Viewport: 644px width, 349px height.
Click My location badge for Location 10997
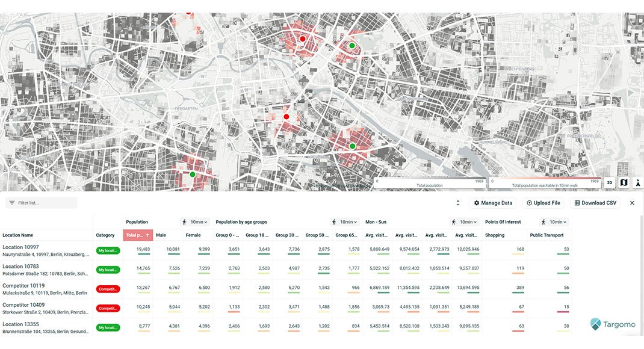click(108, 250)
